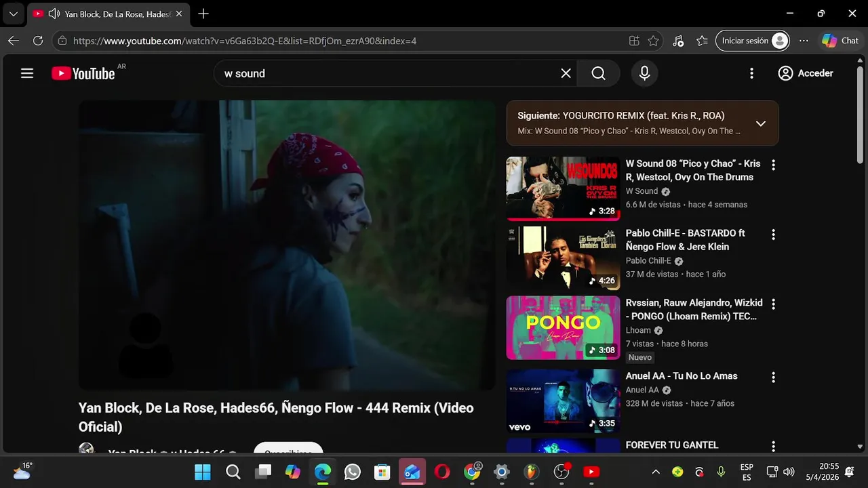Open the tab actions dropdown arrow
The height and width of the screenshot is (488, 868).
[x=13, y=14]
